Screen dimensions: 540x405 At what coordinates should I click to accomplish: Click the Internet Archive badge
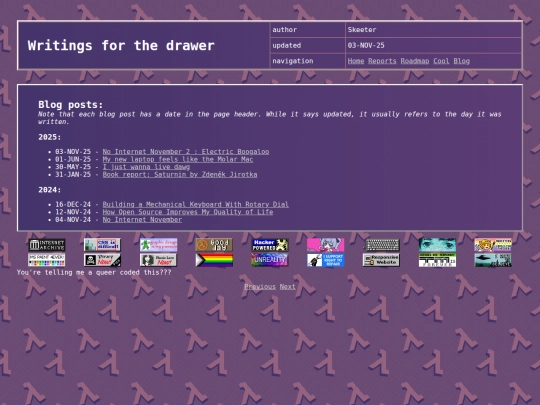[46, 245]
